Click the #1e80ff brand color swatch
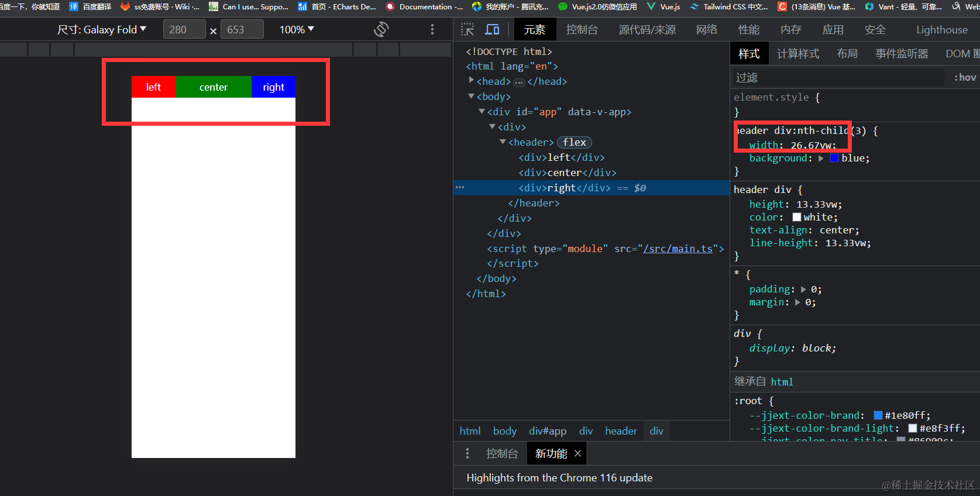Image resolution: width=980 pixels, height=496 pixels. coord(878,415)
